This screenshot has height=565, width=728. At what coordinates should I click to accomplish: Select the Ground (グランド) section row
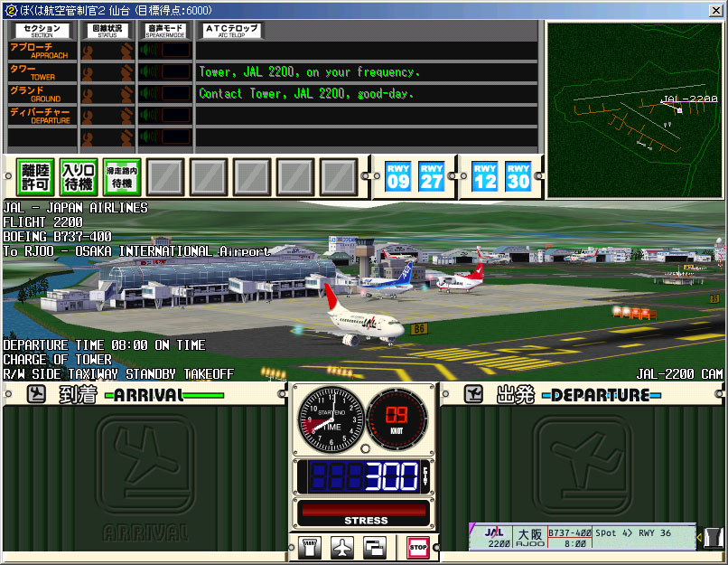(x=42, y=94)
